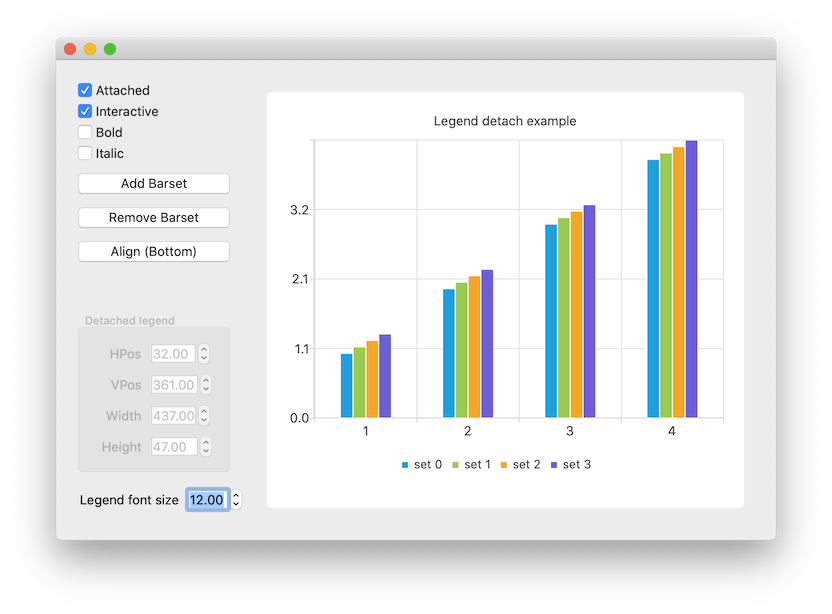Click the purple set 3 legend marker

(554, 464)
